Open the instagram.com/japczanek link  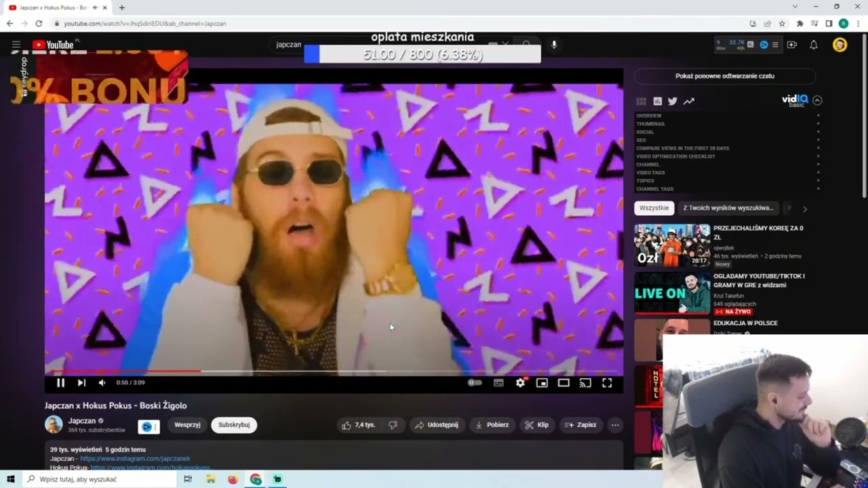(135, 459)
